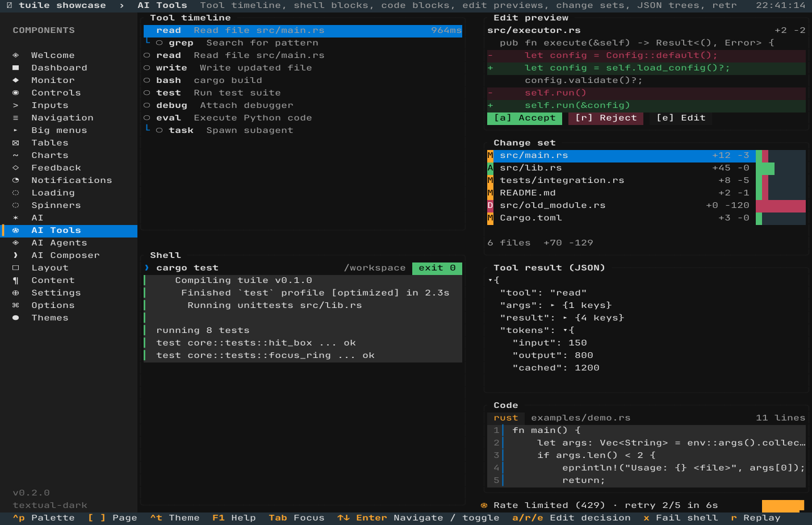Click the orange rate-limit retry bar
Image resolution: width=812 pixels, height=525 pixels.
click(783, 506)
